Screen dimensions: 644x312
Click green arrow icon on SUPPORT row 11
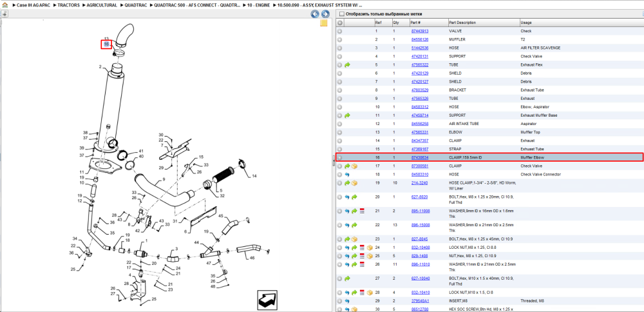point(348,115)
